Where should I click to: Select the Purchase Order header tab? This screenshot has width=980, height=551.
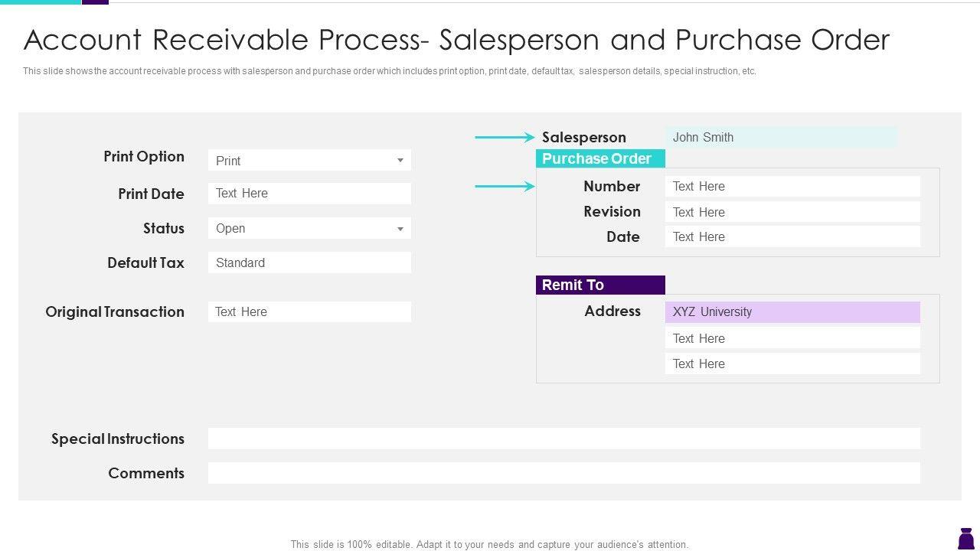pos(600,158)
